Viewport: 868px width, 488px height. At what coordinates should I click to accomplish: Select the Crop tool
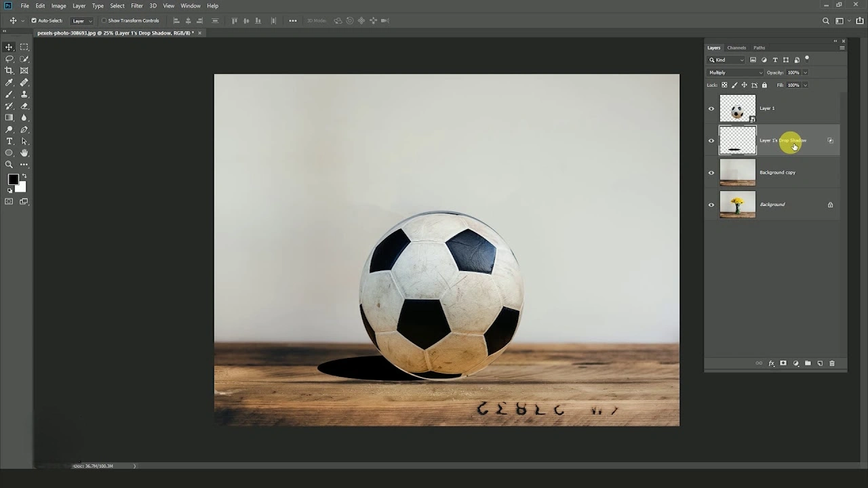click(x=9, y=70)
